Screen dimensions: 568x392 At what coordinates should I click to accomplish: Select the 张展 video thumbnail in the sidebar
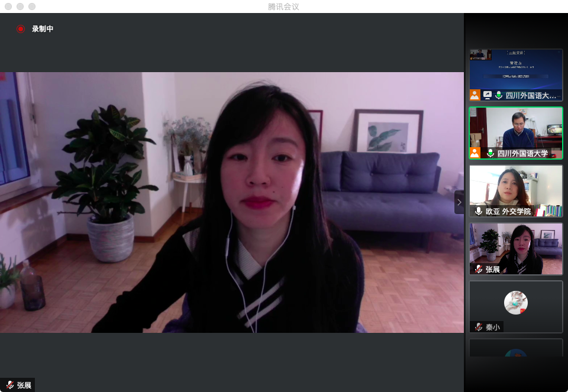coord(515,245)
